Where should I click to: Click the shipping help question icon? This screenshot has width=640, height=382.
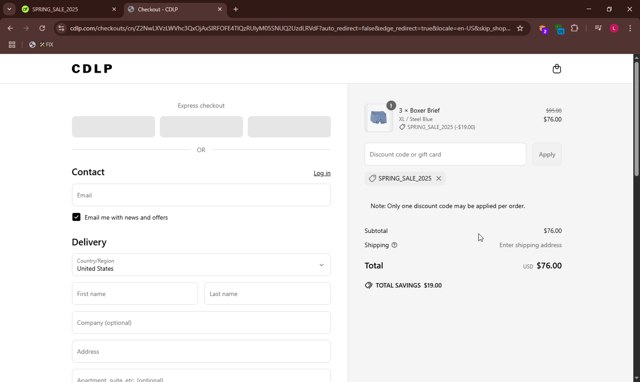pyautogui.click(x=394, y=245)
